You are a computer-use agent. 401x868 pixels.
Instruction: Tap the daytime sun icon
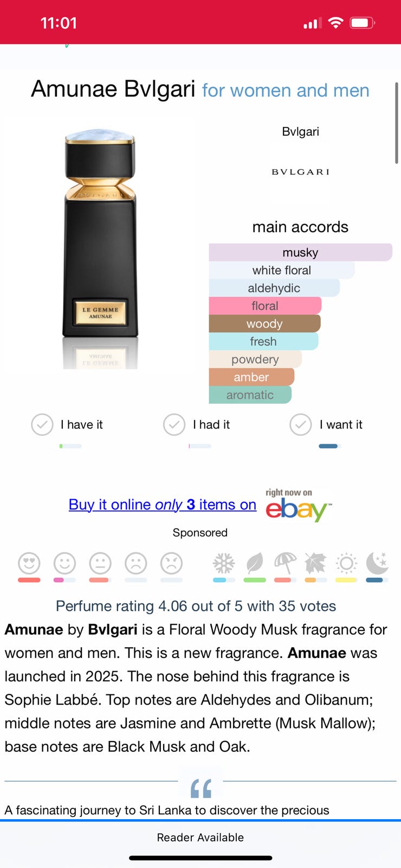click(346, 564)
